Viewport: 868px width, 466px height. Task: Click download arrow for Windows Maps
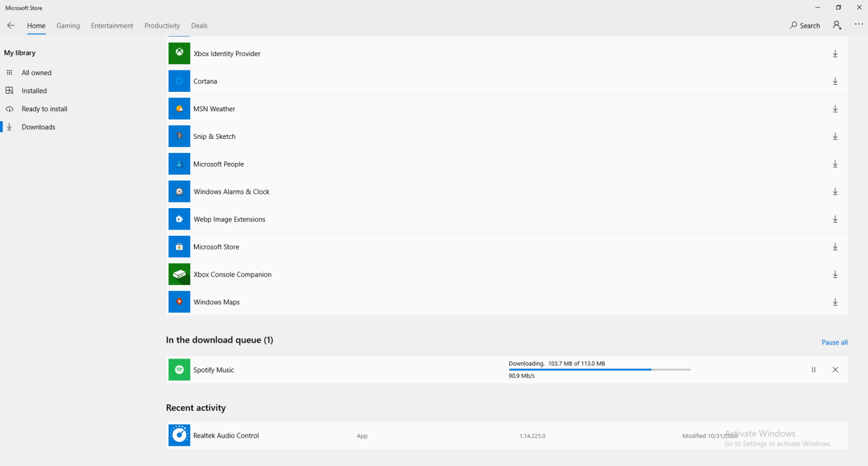click(x=835, y=302)
